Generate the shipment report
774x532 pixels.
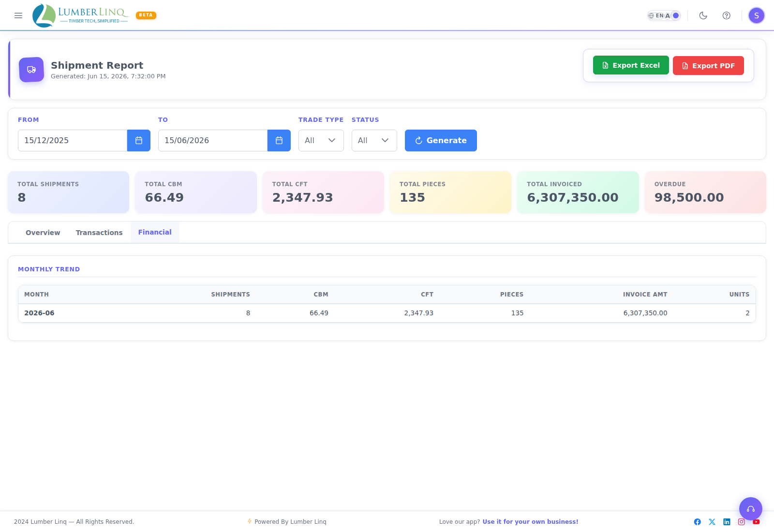point(441,140)
